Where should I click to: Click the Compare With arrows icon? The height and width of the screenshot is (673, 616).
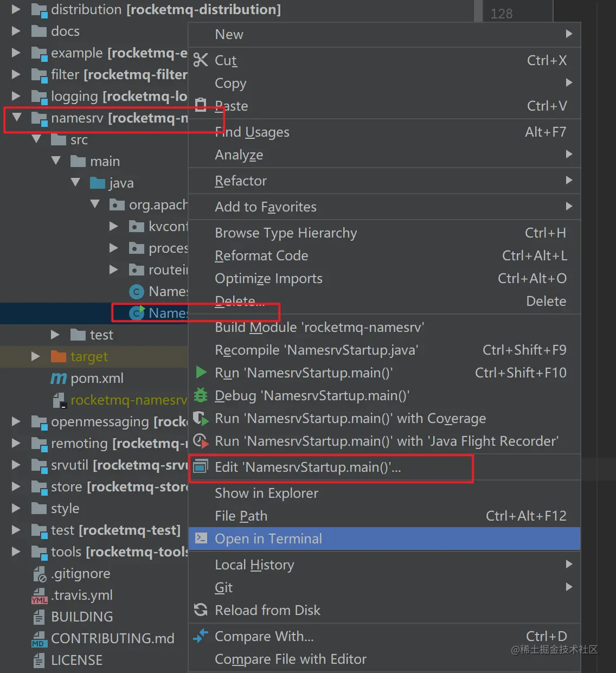[201, 636]
